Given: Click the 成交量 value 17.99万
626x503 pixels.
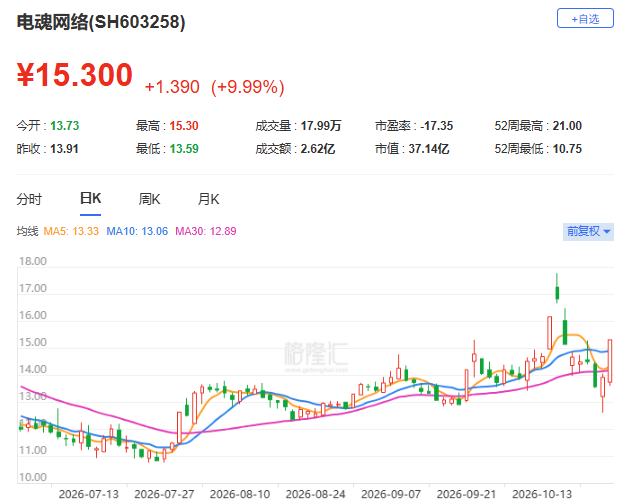Looking at the screenshot, I should [x=321, y=126].
